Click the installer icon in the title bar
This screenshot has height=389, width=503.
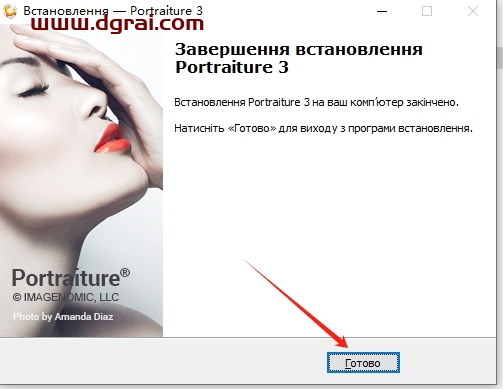pos(10,11)
